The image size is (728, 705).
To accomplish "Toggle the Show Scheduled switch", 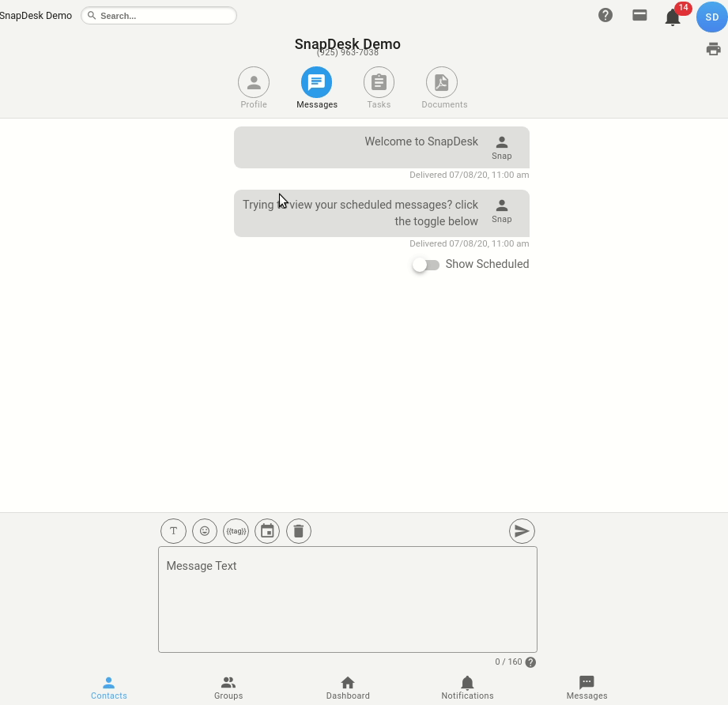I will [426, 265].
